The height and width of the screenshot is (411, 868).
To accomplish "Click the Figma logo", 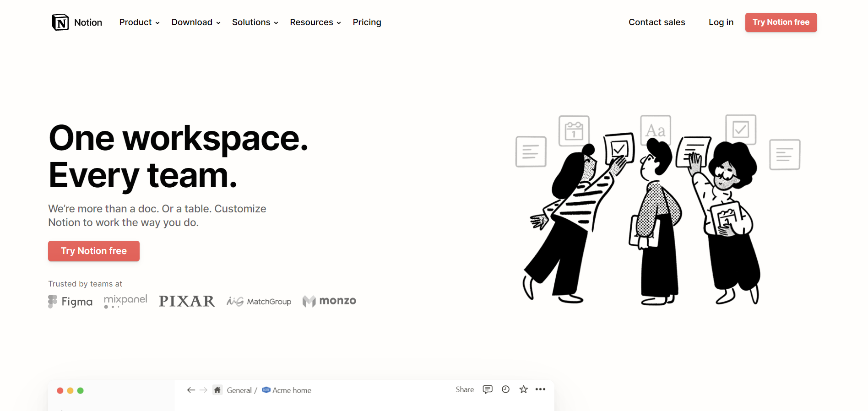I will pyautogui.click(x=70, y=301).
